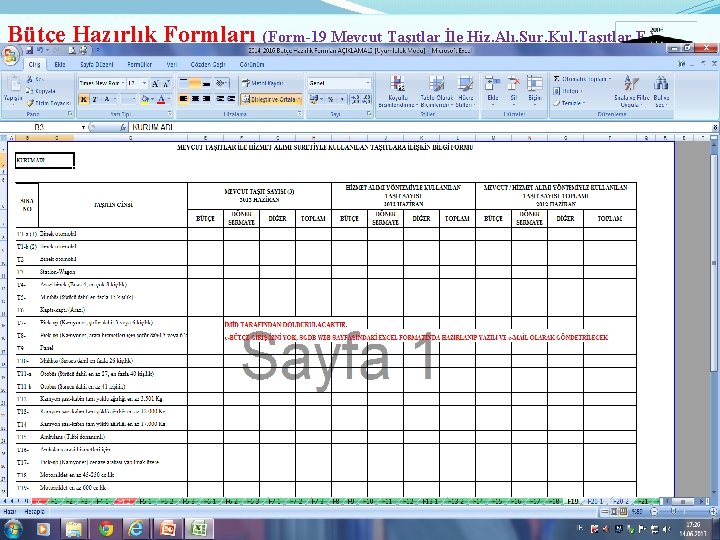Adjust the zoom slider in the status bar
Viewport: 720px width, 540px height.
coord(673,511)
